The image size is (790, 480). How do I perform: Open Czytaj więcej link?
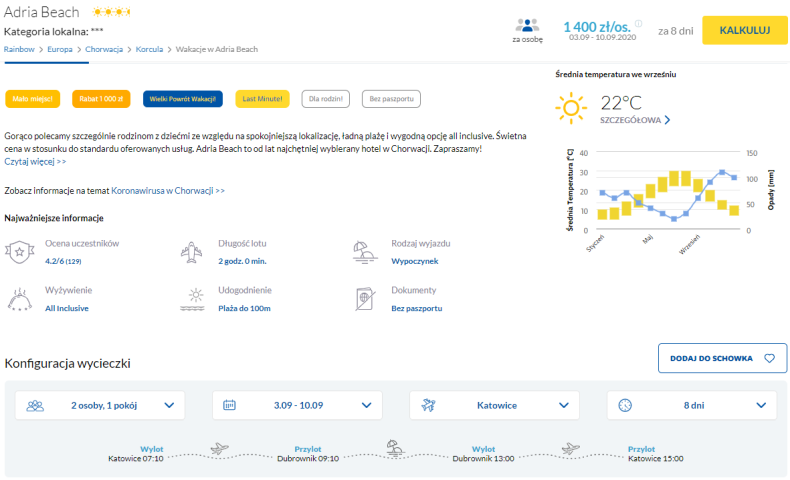pos(35,162)
